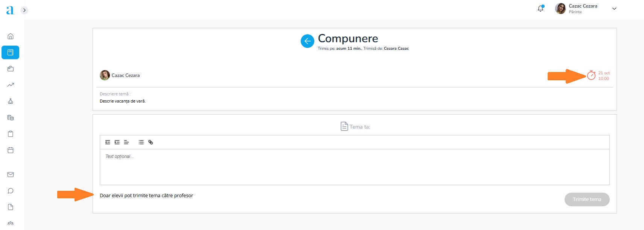Select the active homework book sidebar item
The width and height of the screenshot is (644, 230).
(11, 52)
